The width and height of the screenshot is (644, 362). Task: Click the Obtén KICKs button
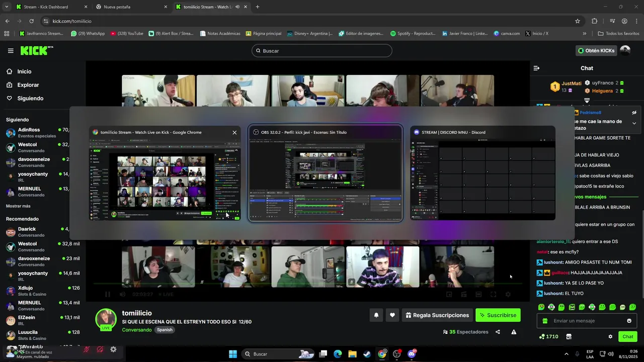[596, 51]
